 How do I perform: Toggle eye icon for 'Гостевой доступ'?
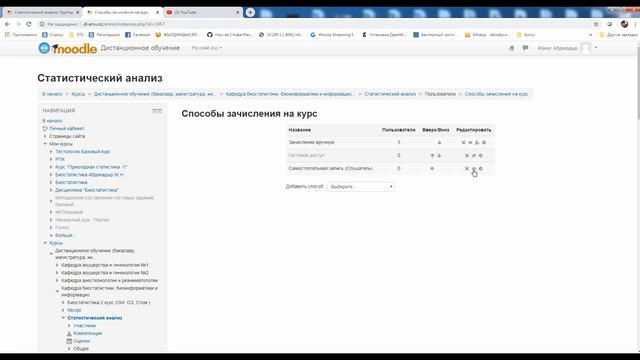(474, 156)
